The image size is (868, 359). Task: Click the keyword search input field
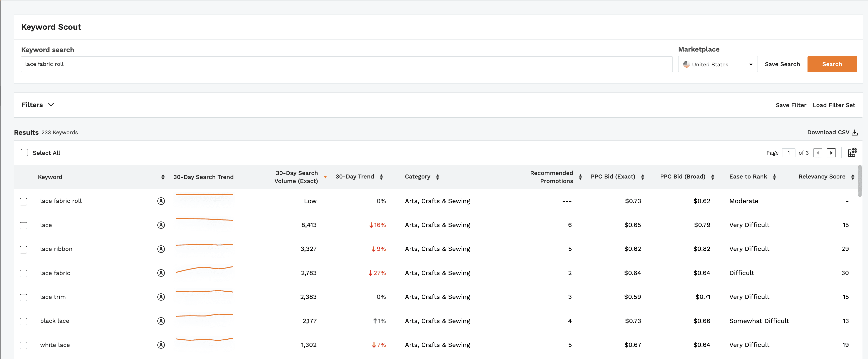point(346,64)
